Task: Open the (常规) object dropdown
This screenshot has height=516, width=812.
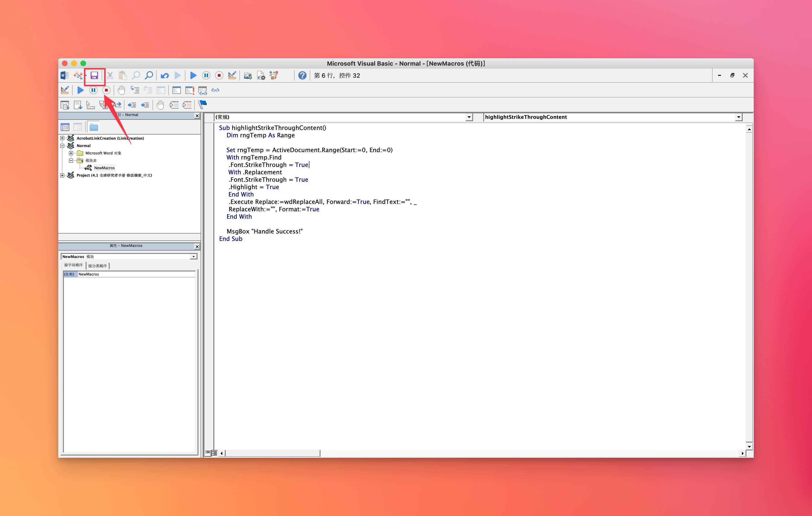Action: point(469,117)
